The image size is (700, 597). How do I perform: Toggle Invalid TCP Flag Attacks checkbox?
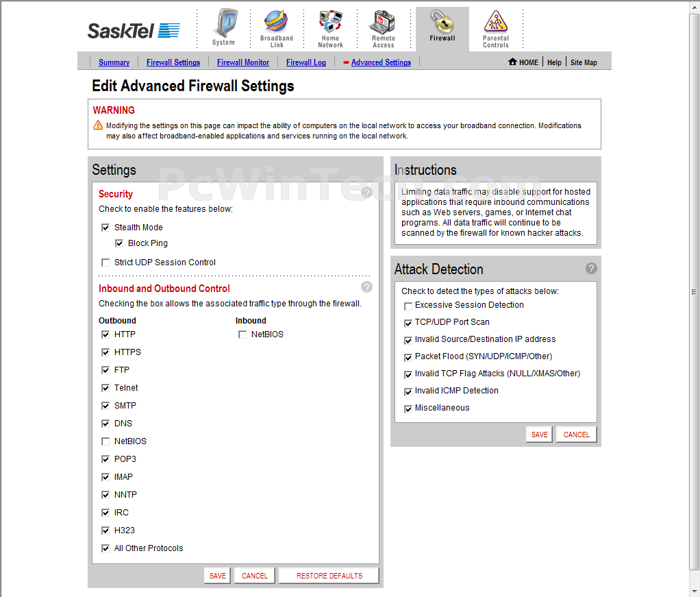408,374
